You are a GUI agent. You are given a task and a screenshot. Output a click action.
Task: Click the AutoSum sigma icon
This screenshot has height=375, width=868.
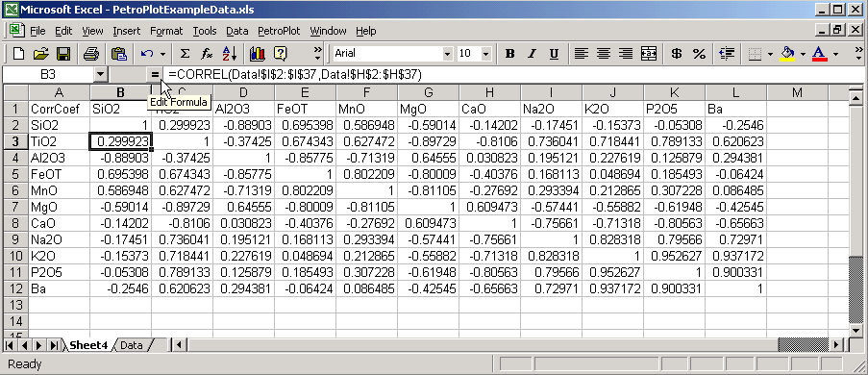point(186,54)
